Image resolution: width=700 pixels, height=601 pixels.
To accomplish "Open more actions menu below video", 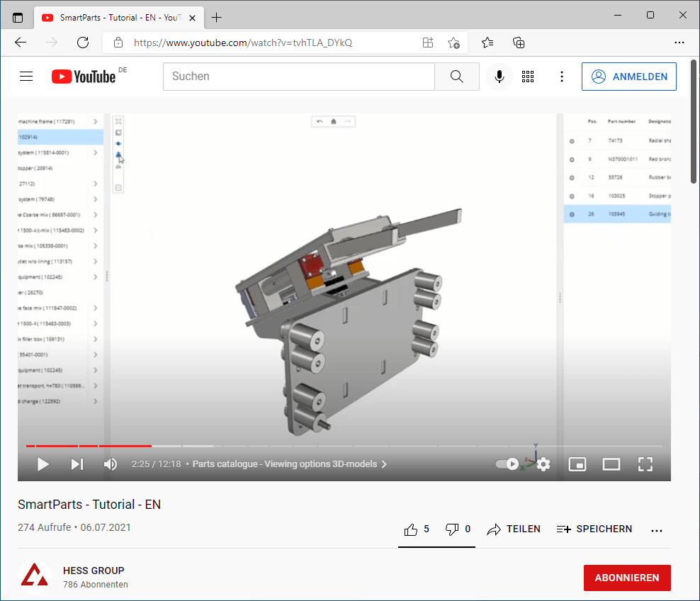I will [x=657, y=530].
